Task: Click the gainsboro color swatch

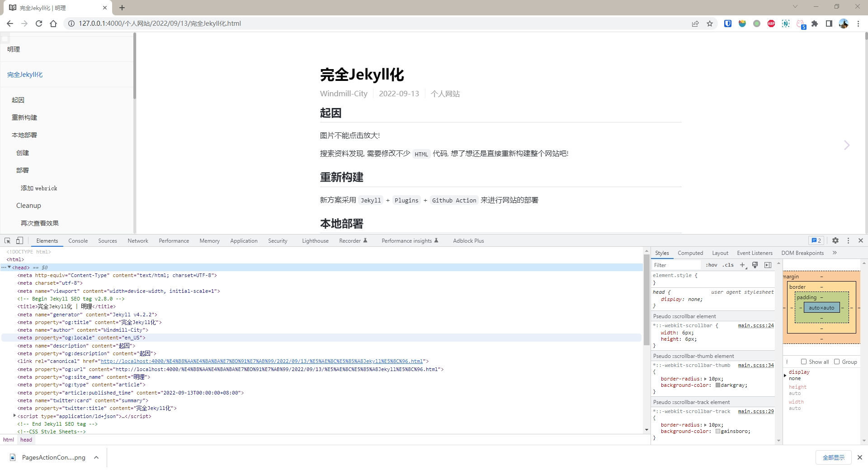Action: coord(718,432)
